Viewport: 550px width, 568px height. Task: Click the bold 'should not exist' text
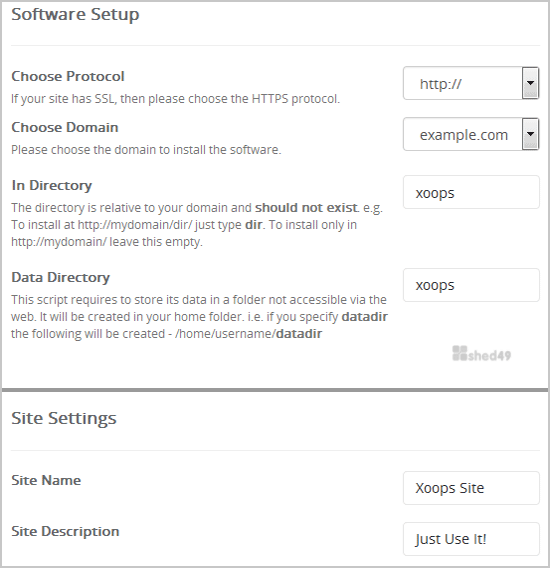(306, 208)
